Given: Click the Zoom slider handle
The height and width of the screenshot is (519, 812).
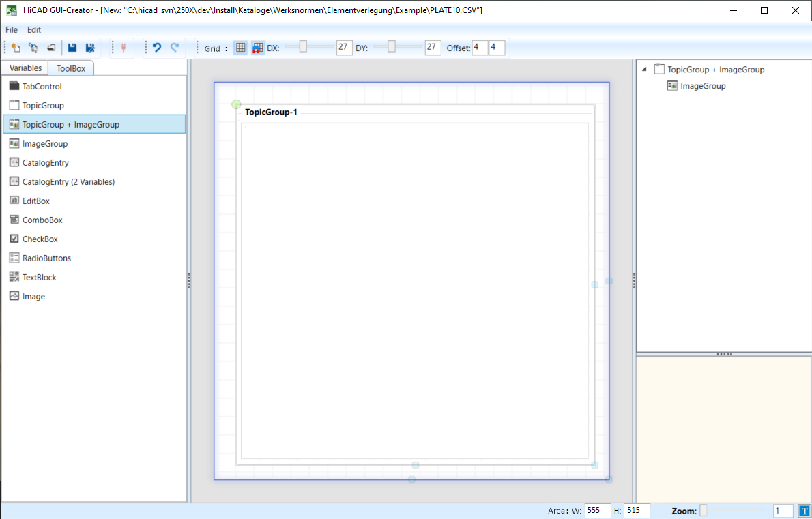Looking at the screenshot, I should coord(704,510).
